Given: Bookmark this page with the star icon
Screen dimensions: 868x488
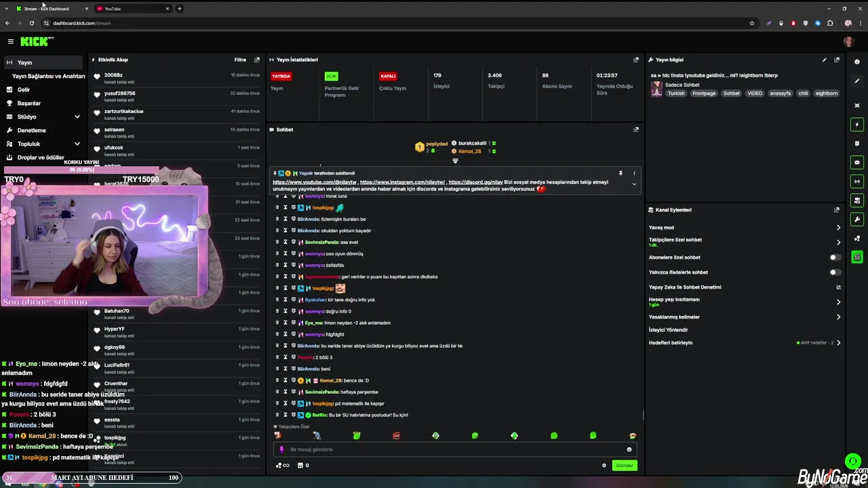Looking at the screenshot, I should point(752,23).
